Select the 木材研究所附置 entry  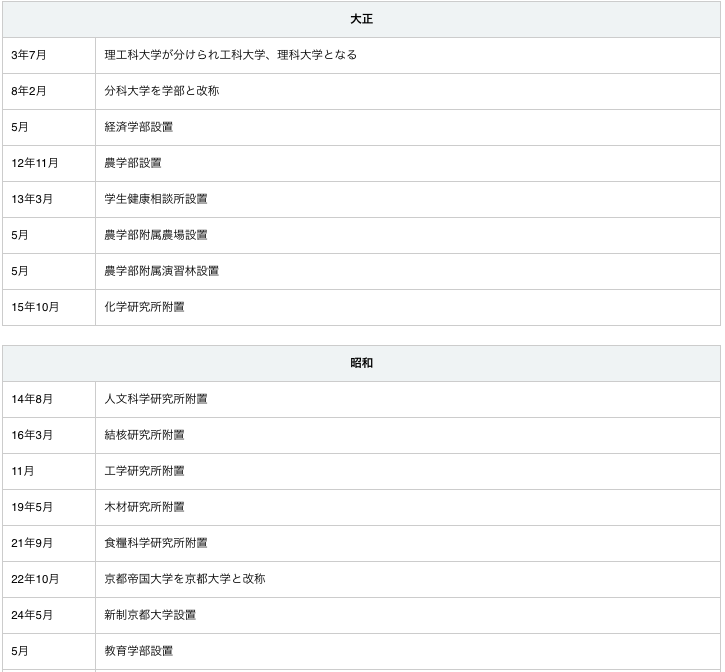coord(408,507)
